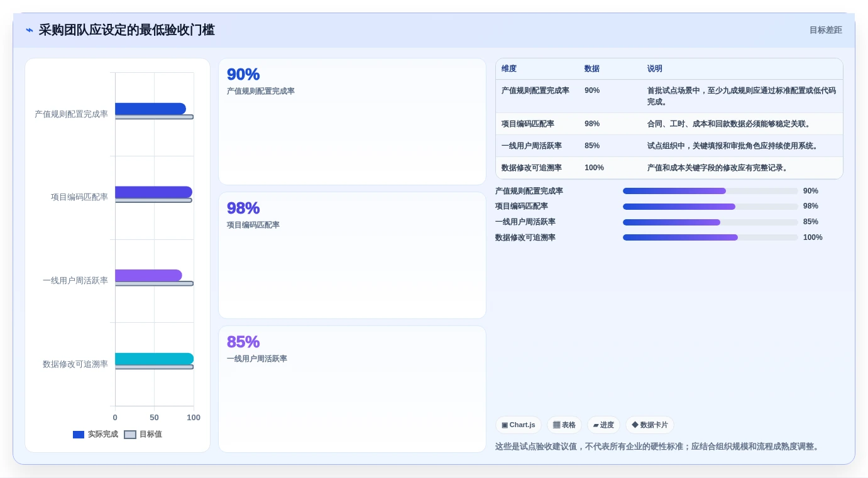Click the 数据 table column header

592,68
